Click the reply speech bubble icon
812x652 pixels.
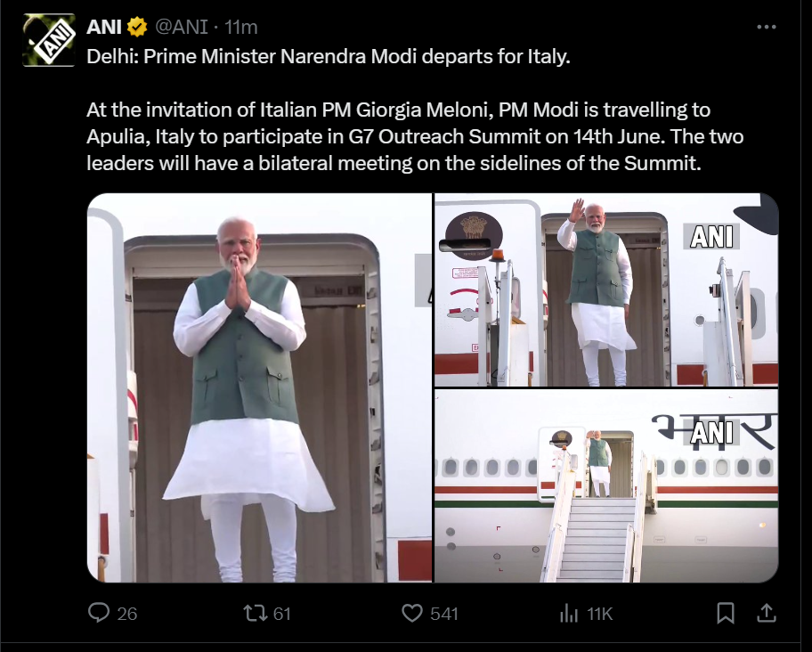pos(100,613)
